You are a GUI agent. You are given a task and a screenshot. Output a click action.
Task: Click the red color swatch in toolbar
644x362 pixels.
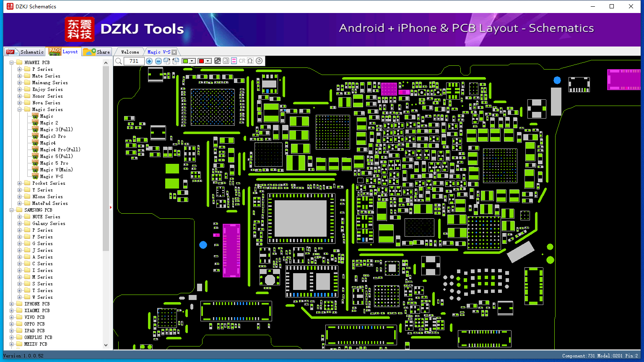(x=201, y=61)
